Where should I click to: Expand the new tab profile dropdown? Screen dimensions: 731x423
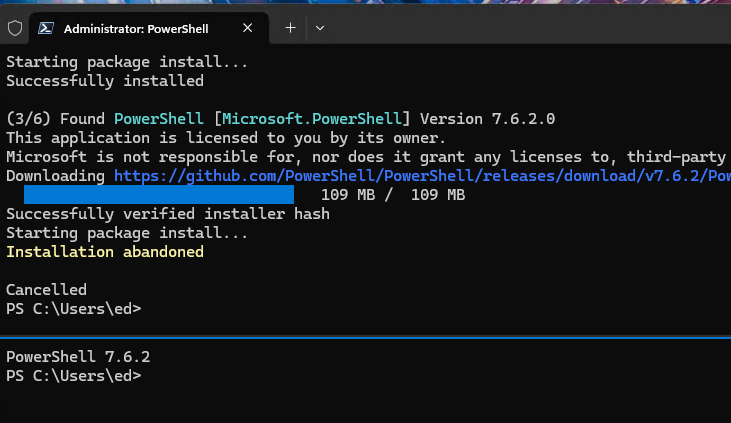point(320,28)
